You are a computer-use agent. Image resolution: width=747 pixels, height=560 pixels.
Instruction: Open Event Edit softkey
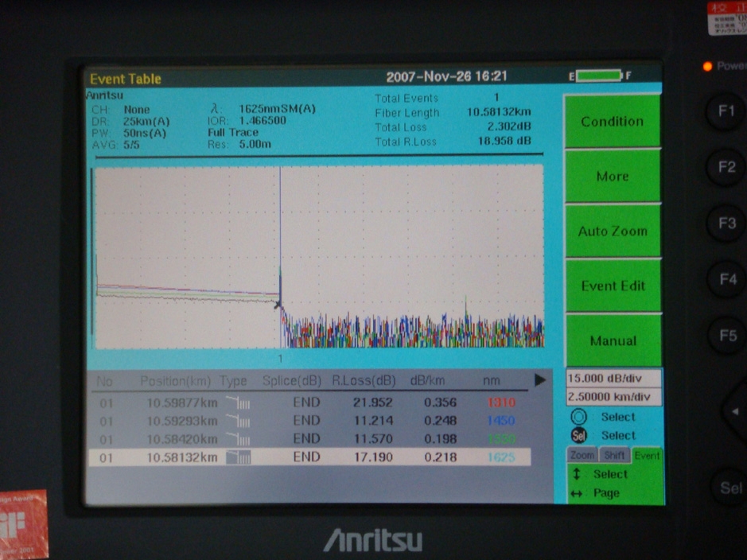click(x=613, y=286)
